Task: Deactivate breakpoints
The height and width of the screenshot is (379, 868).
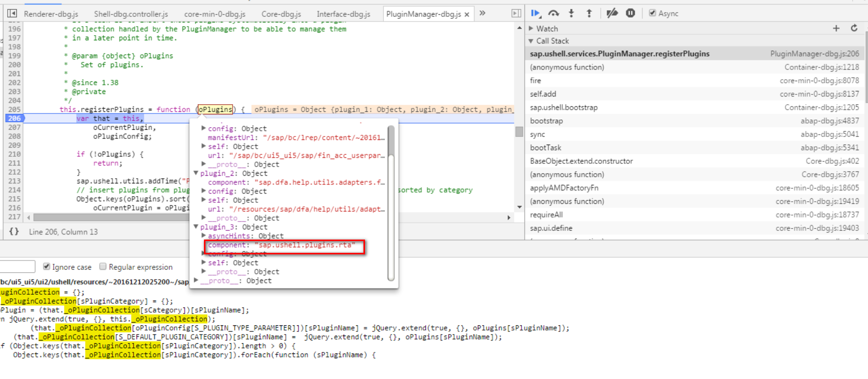Action: click(x=612, y=13)
